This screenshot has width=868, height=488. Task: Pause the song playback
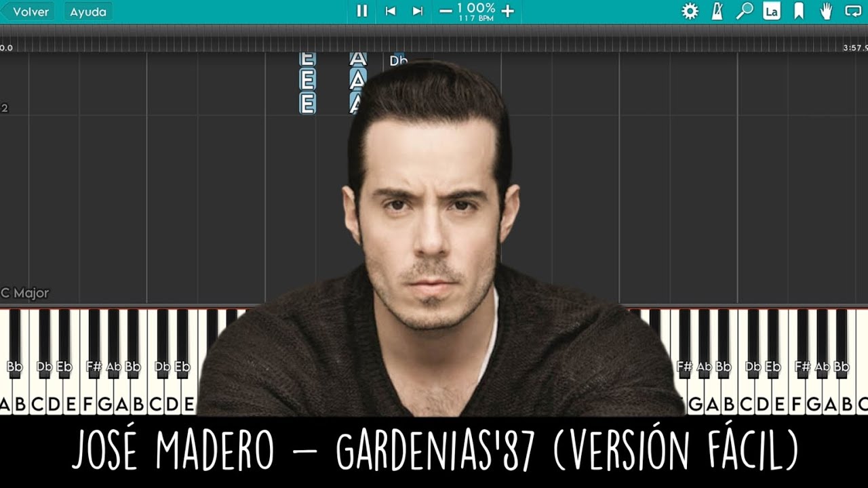pyautogui.click(x=362, y=11)
